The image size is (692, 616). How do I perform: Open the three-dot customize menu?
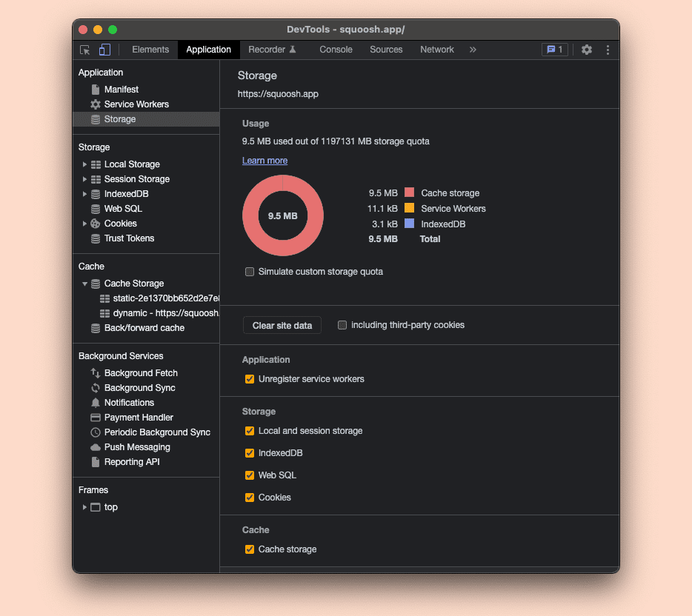click(608, 49)
